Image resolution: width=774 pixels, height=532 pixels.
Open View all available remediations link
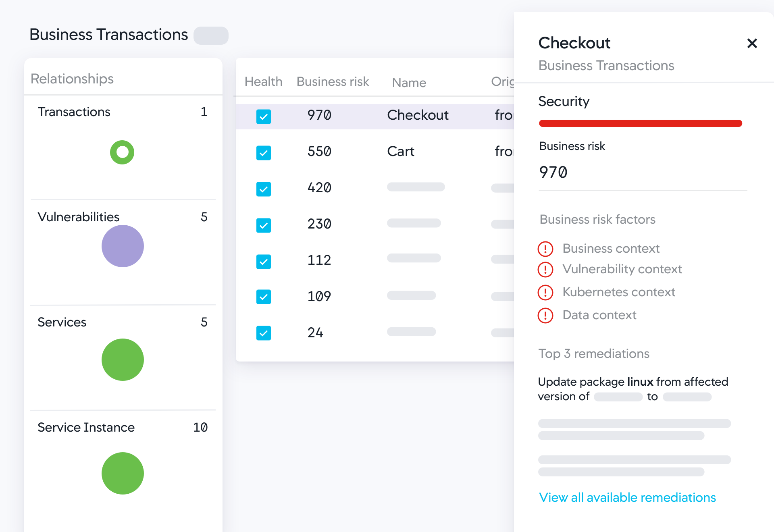[x=627, y=497]
